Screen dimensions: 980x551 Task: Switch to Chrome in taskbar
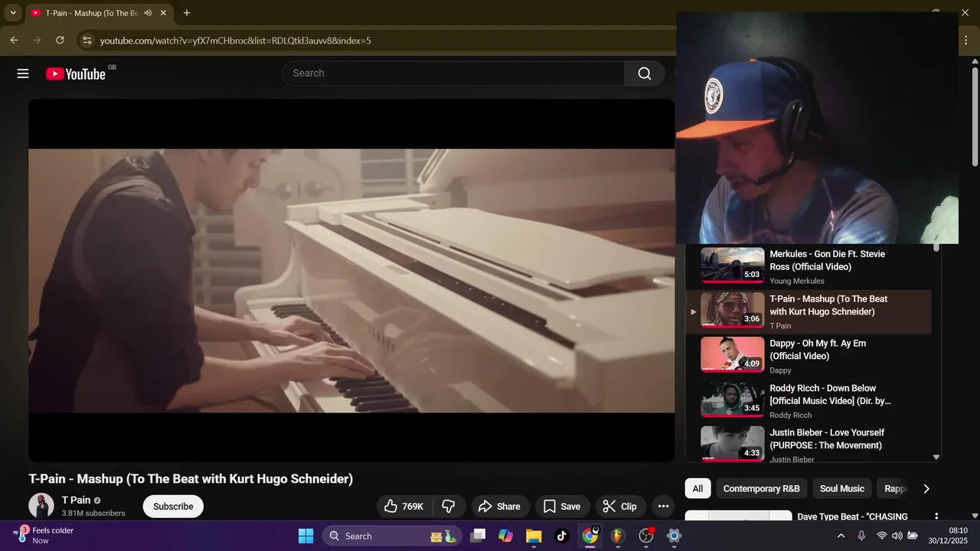click(590, 536)
